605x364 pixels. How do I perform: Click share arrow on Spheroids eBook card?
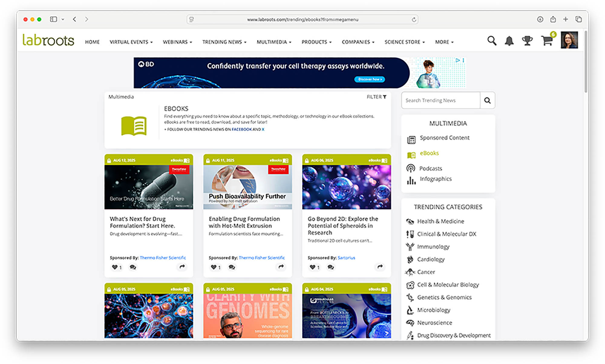[x=380, y=267]
